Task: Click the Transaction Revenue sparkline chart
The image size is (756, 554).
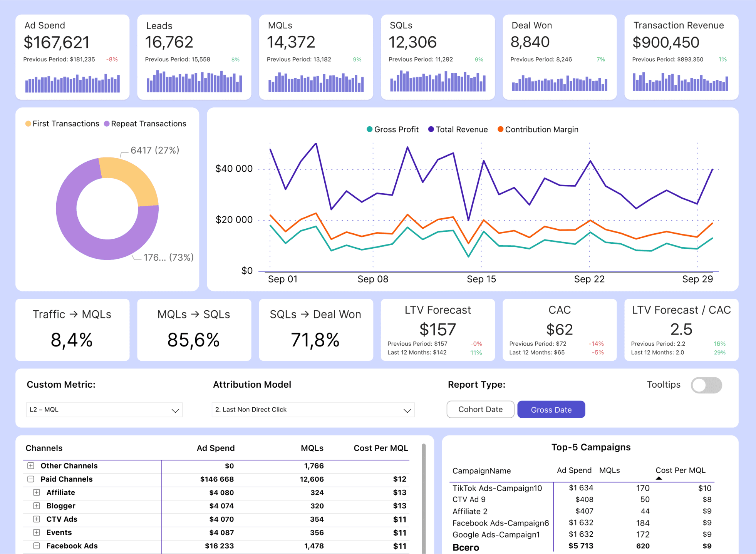Action: 680,81
